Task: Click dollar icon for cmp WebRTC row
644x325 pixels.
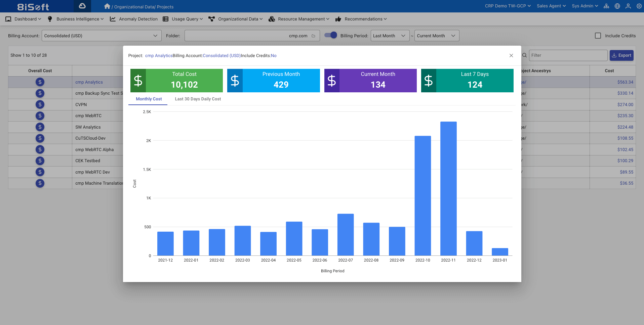Action: [x=40, y=116]
